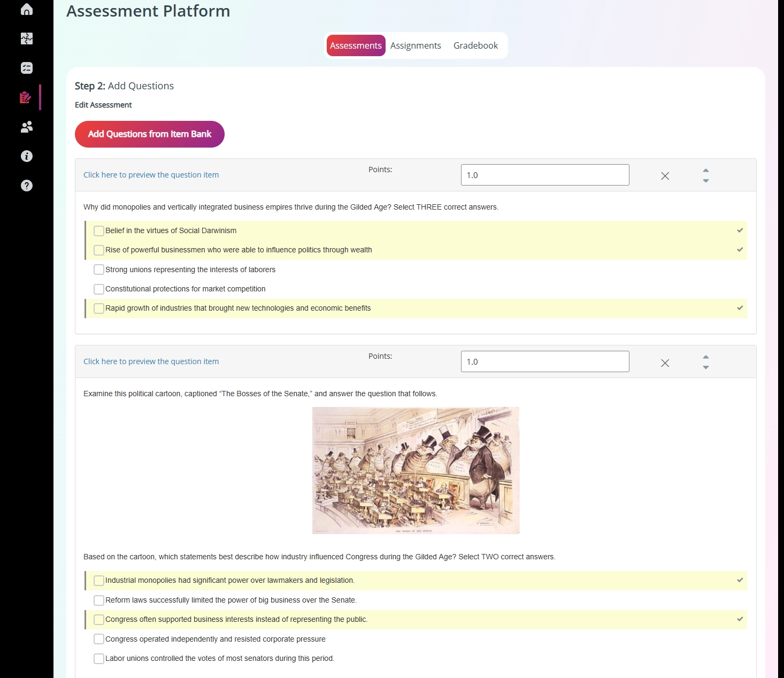Image resolution: width=784 pixels, height=678 pixels.
Task: Switch to the Gradebook tab
Action: click(475, 45)
